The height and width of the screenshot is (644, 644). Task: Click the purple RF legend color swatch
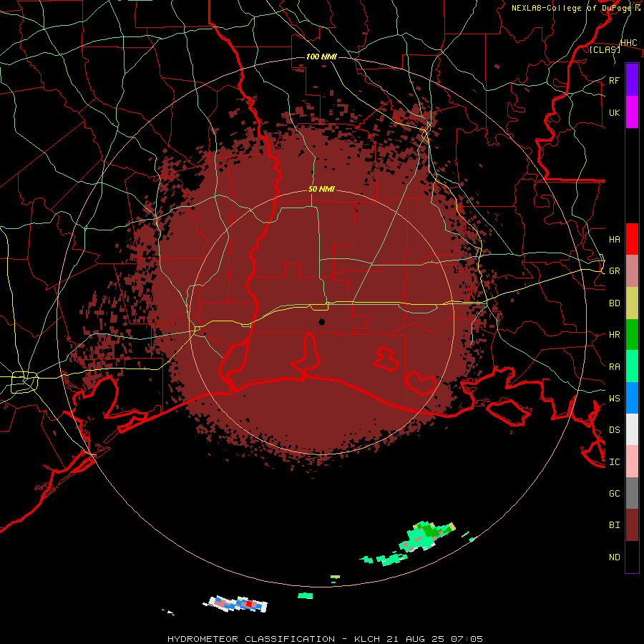click(x=632, y=80)
